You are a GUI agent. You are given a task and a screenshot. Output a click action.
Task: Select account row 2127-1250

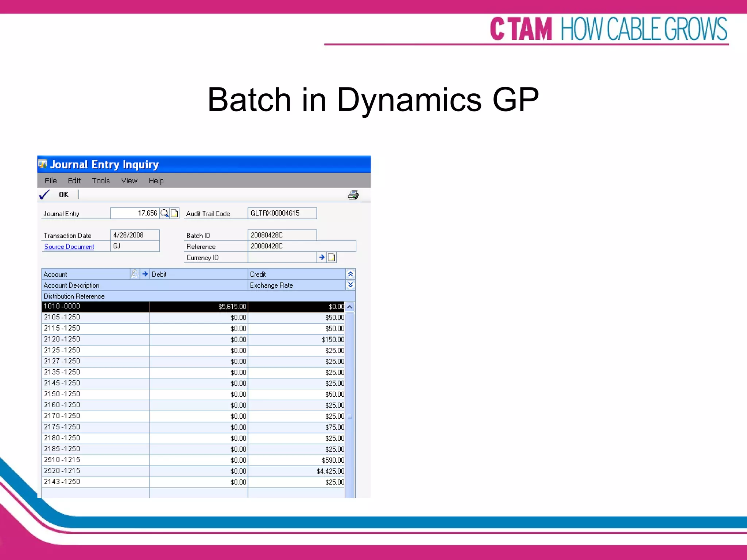pos(193,361)
